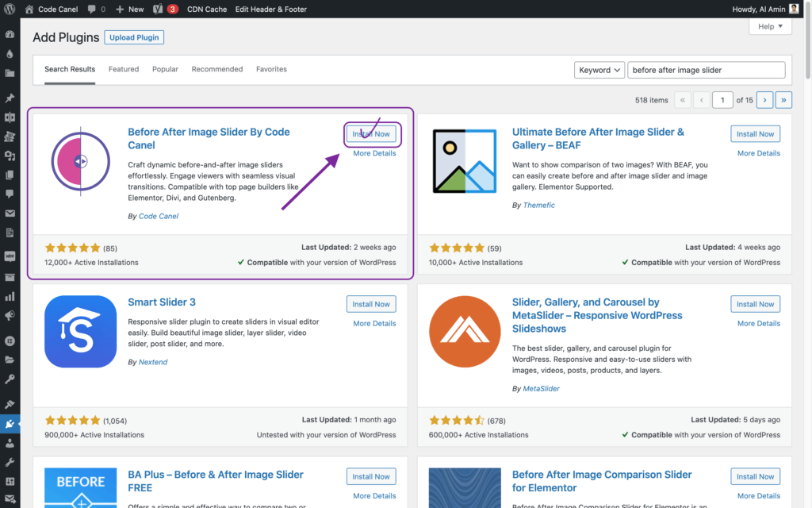Open Dashboard gauge icon in sidebar
Viewport: 812px width, 508px height.
(x=10, y=34)
